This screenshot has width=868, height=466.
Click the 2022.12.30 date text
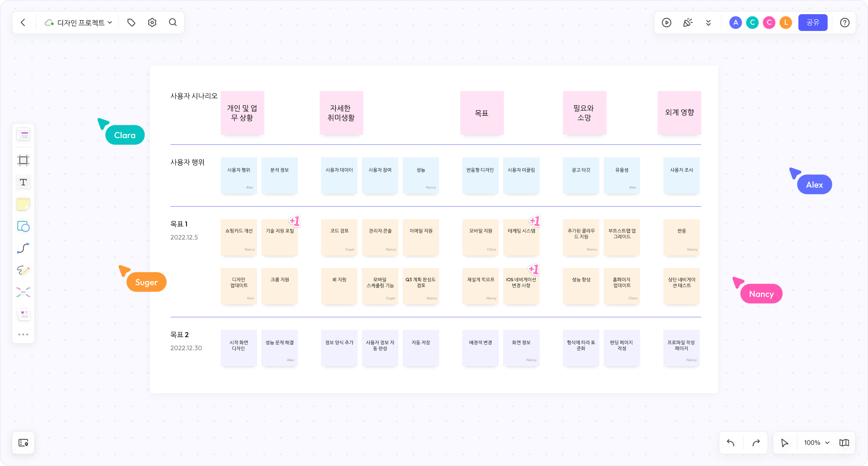[x=186, y=348]
